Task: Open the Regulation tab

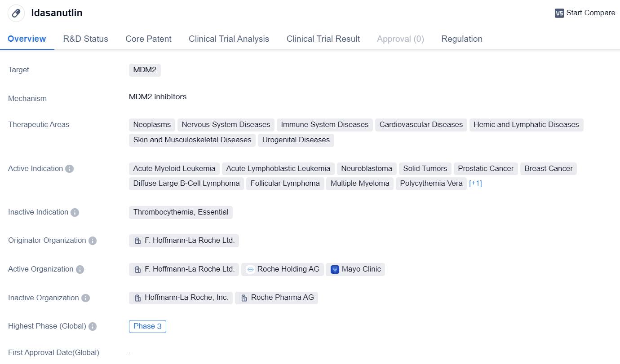Action: point(461,39)
